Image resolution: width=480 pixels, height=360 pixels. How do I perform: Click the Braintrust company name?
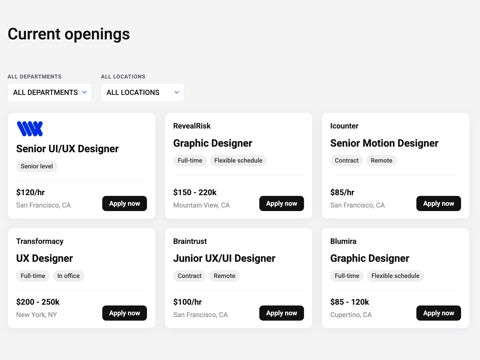[190, 241]
